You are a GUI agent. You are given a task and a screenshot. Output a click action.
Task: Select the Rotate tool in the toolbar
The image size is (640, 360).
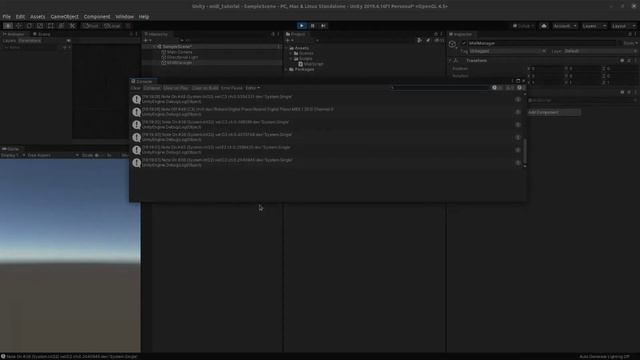(29, 26)
